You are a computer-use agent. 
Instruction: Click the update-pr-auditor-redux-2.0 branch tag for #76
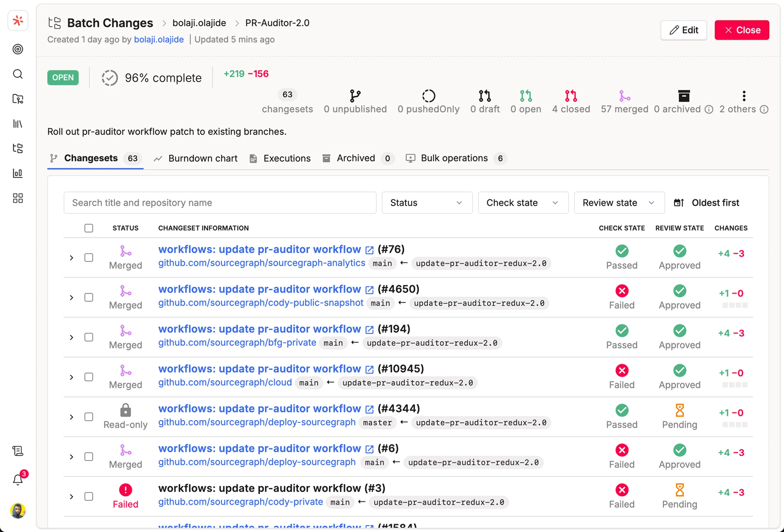(x=481, y=263)
